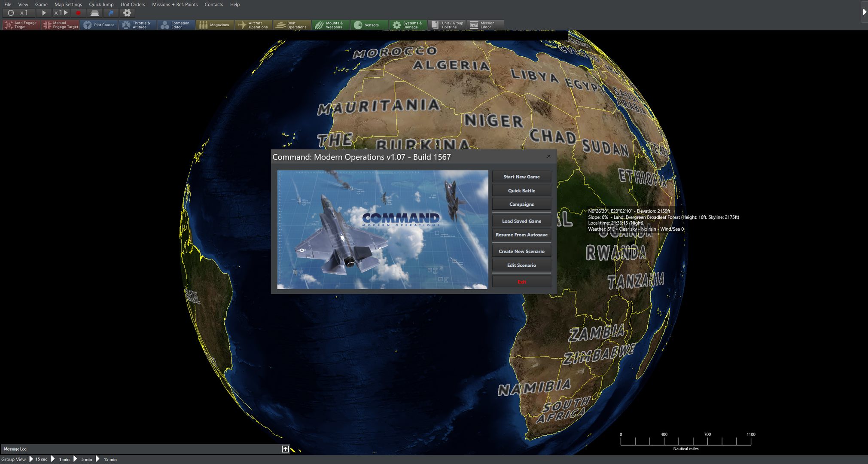This screenshot has width=868, height=464.
Task: Click the MAURITANIA label on the globe
Action: (378, 106)
